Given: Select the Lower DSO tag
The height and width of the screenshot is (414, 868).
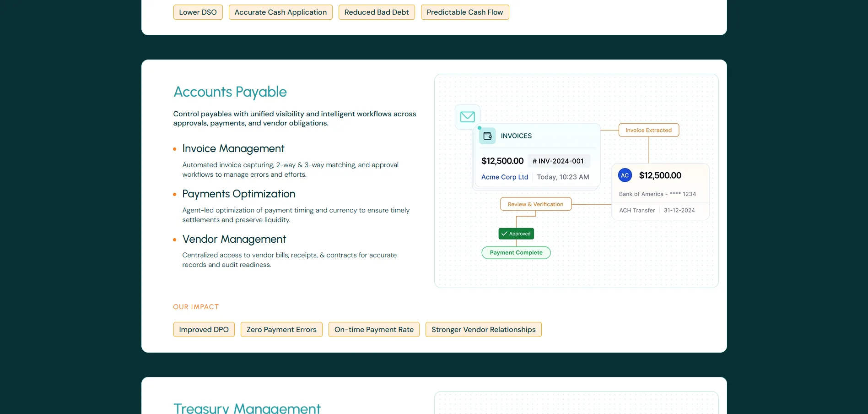Looking at the screenshot, I should coord(198,12).
